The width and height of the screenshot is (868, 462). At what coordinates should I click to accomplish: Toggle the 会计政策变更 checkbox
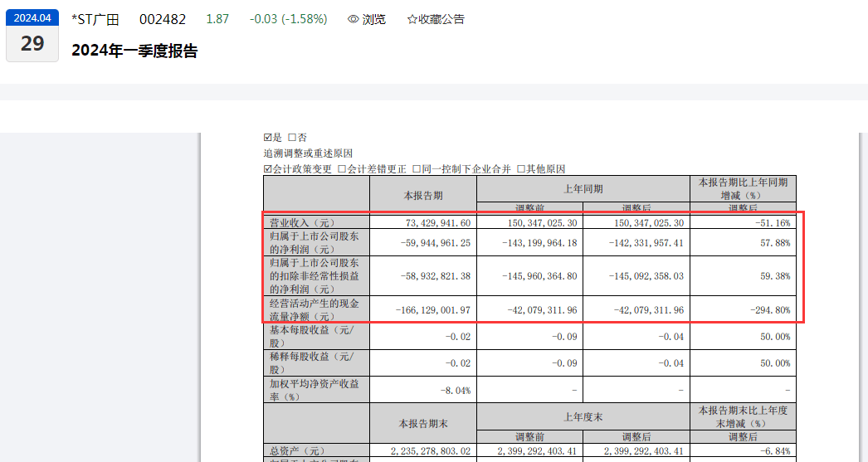click(x=268, y=169)
